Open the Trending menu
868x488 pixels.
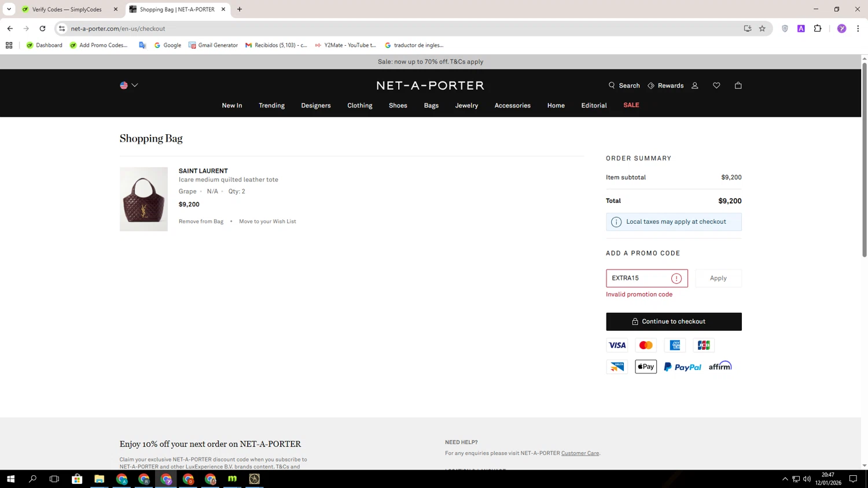[271, 105]
